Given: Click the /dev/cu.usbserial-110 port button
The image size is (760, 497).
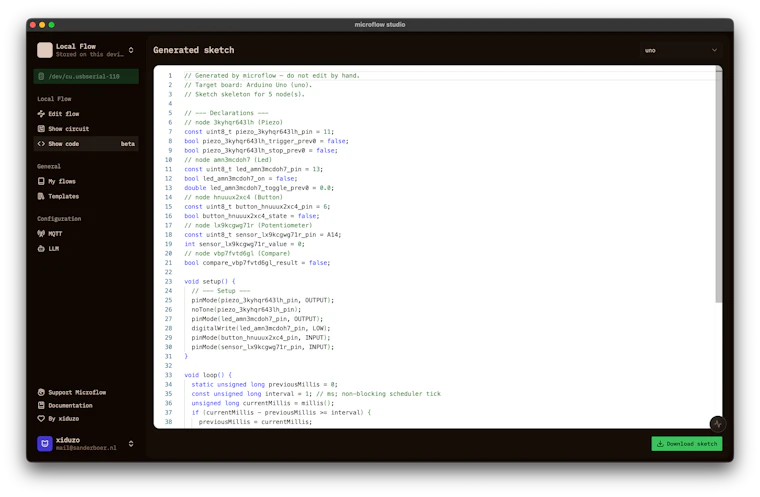Looking at the screenshot, I should [86, 77].
